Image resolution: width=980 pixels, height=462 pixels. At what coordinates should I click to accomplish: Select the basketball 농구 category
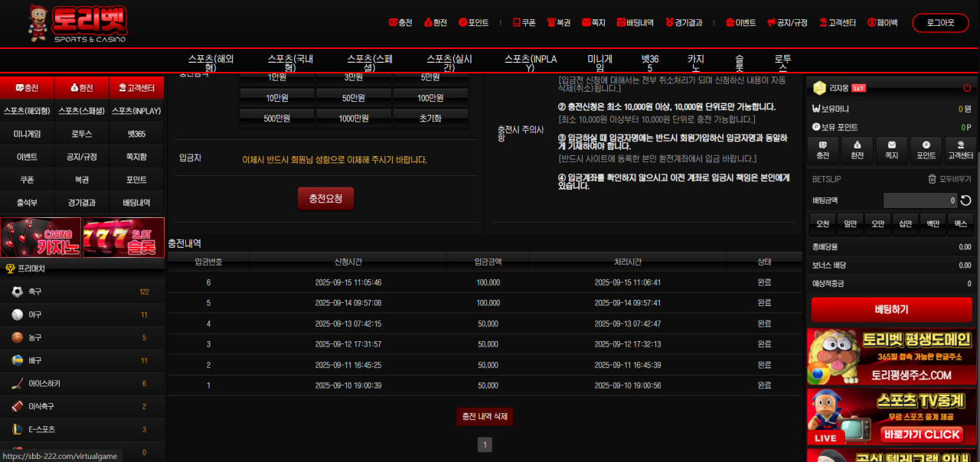(17, 337)
